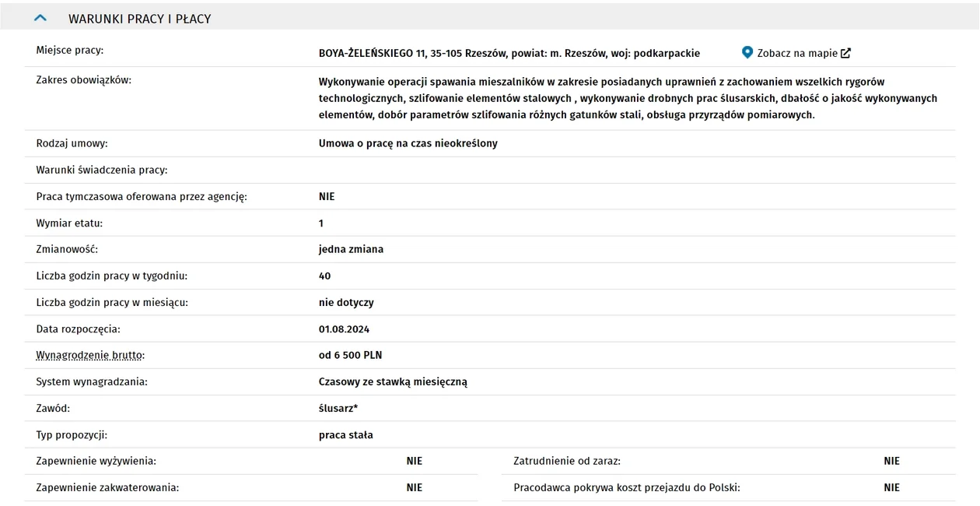Viewport: 980px width, 506px height.
Task: Click the Wynagrodzenie brutto underlined label
Action: [90, 355]
